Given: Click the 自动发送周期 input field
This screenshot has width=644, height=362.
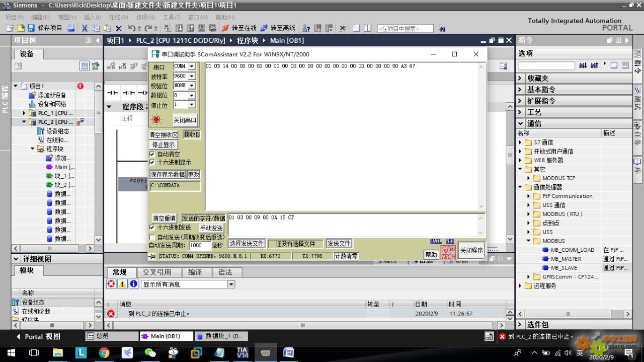Looking at the screenshot, I should click(x=200, y=246).
